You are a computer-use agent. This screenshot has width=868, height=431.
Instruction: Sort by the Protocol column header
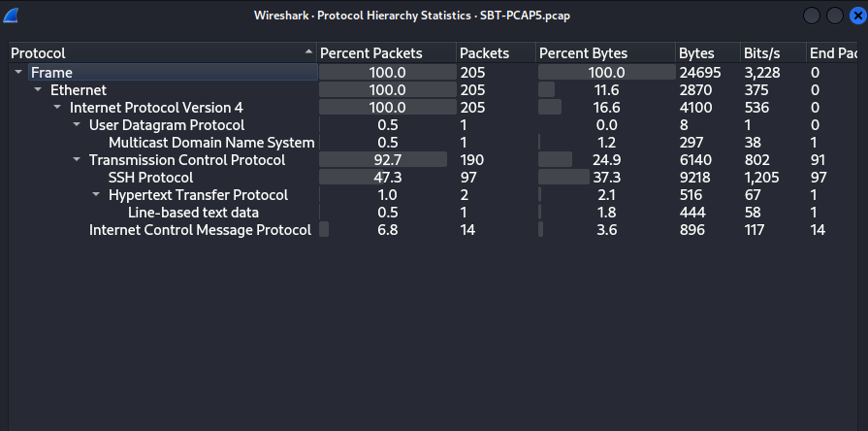point(163,53)
